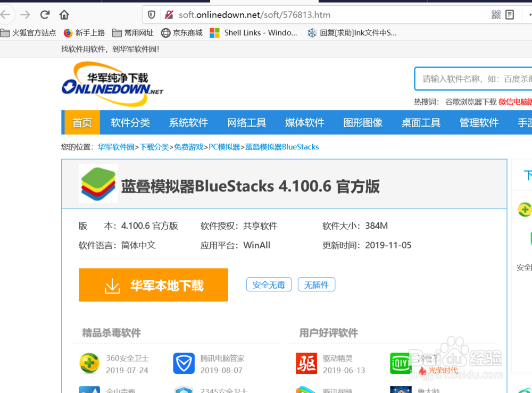Toggle reader view icon in address bar

[510, 14]
